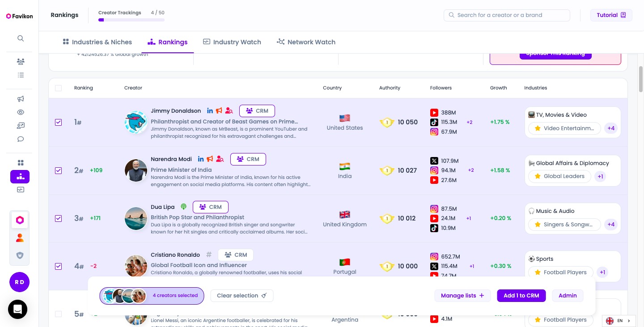Select the highlighted sidebar rankings podium icon

20,177
